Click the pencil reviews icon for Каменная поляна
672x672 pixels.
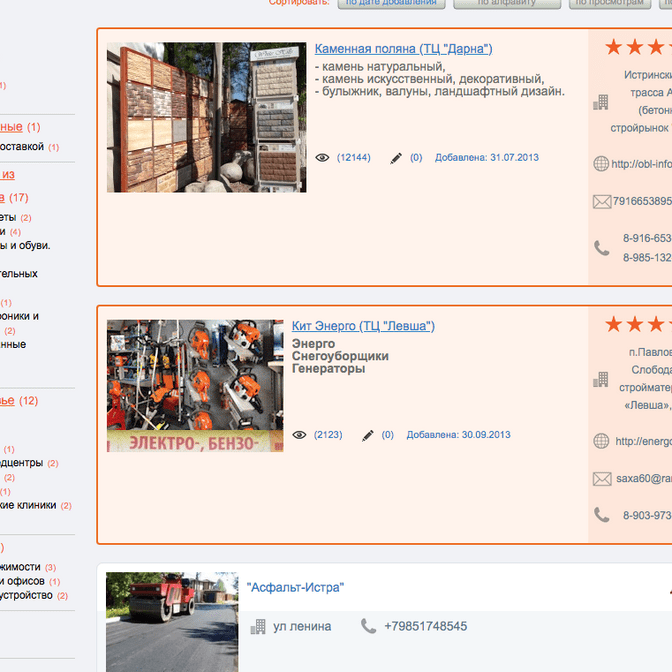(396, 158)
